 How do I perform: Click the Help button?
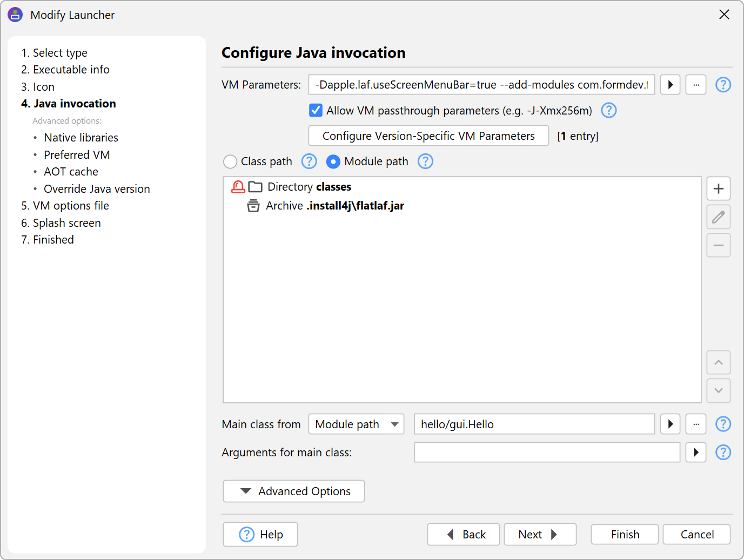[260, 534]
